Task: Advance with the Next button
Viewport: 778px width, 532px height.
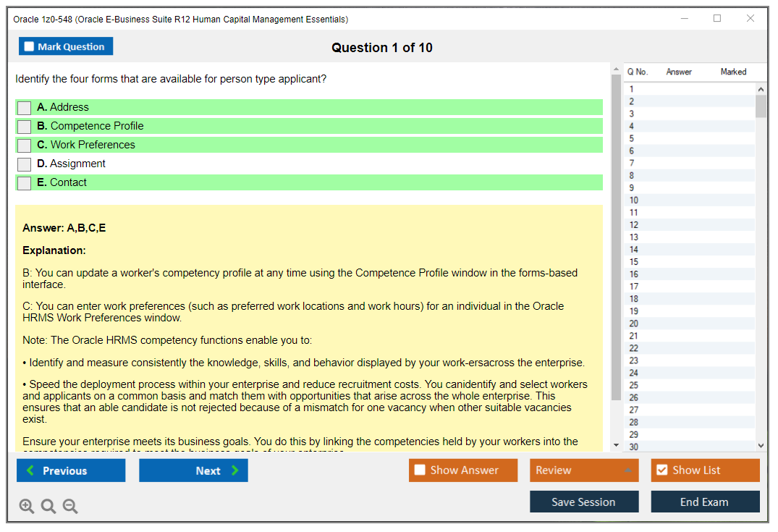Action: pos(193,470)
